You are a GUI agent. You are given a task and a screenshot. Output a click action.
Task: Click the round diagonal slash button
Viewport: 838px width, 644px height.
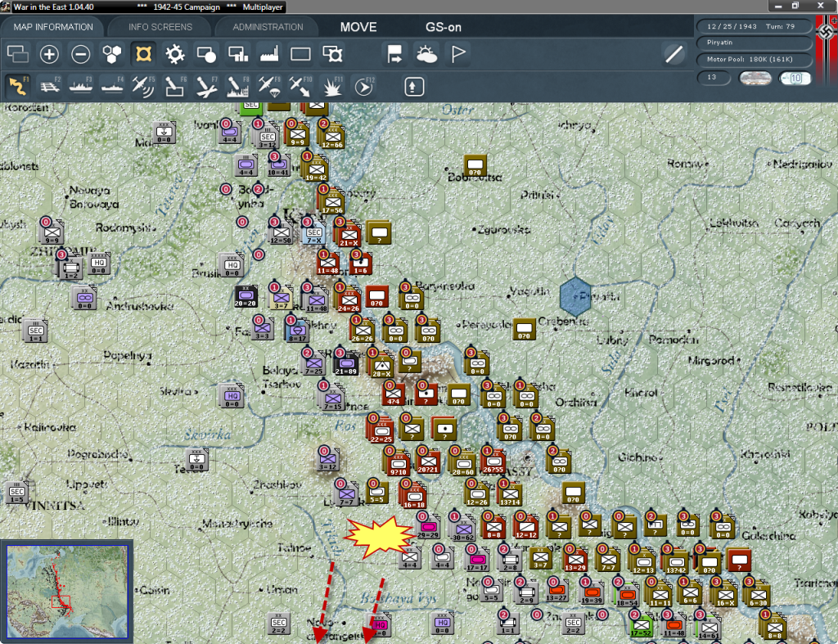(x=674, y=54)
